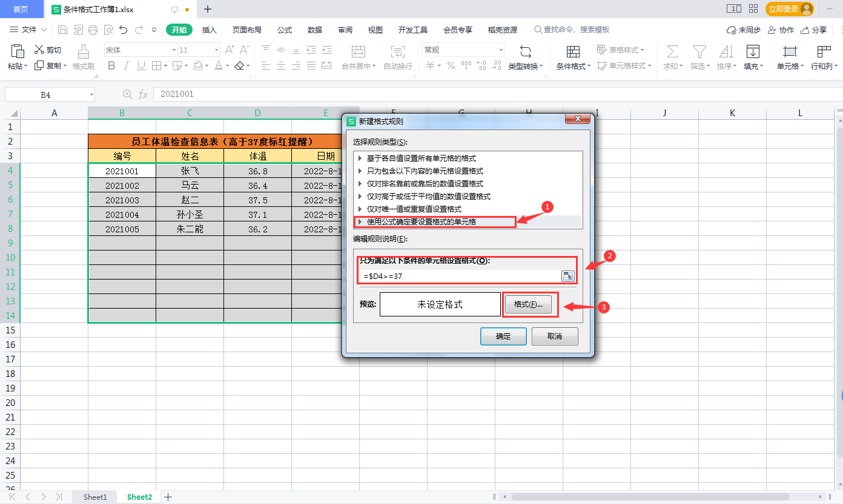Click the range selector icon in formula field

pyautogui.click(x=567, y=277)
